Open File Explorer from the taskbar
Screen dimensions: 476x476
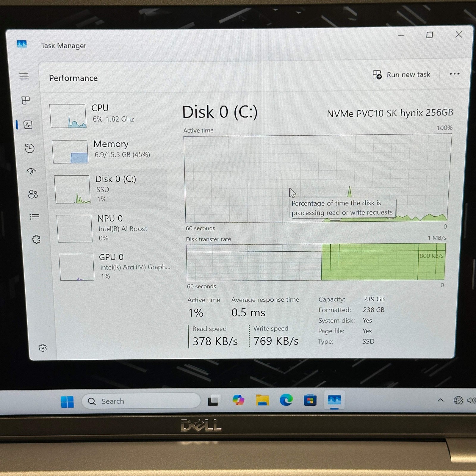tap(262, 400)
